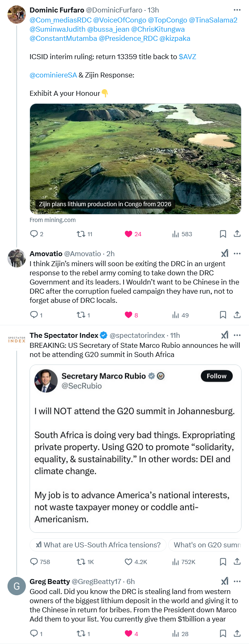Open Greg Beatty's profile avatar
This screenshot has width=249, height=644.
pos(17,587)
